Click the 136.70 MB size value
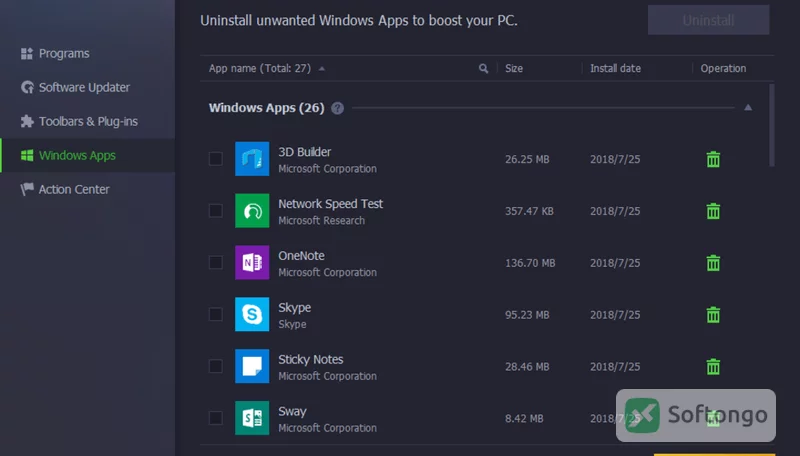 click(x=530, y=263)
